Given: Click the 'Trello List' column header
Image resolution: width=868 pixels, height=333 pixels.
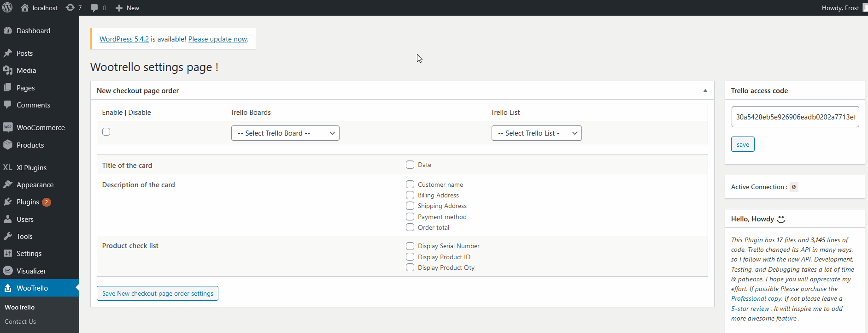Looking at the screenshot, I should (x=505, y=113).
